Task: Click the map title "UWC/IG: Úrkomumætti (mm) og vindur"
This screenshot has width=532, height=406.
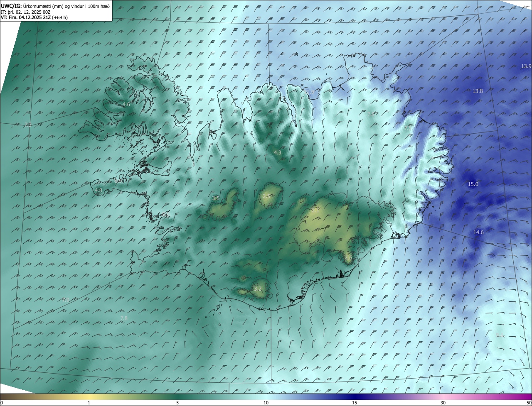Action: coord(55,6)
